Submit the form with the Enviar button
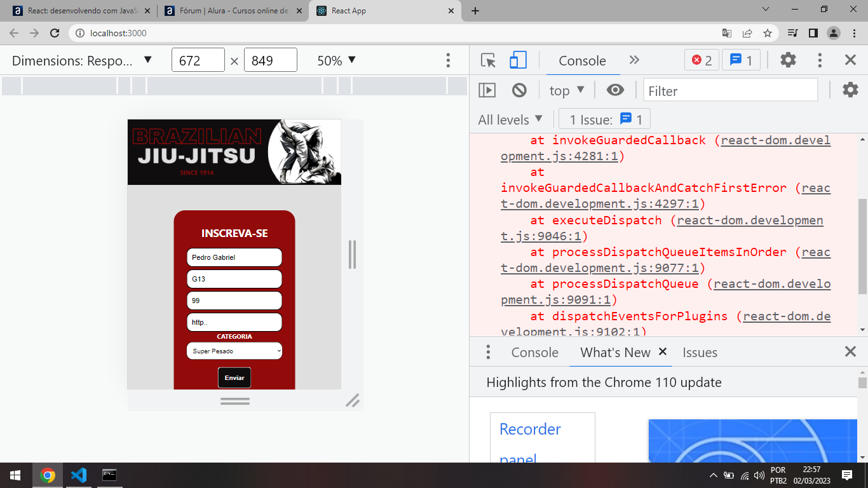This screenshot has width=868, height=488. click(x=234, y=377)
